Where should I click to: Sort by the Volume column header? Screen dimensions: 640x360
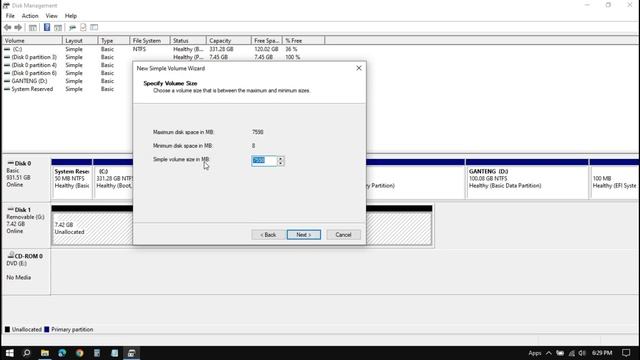click(x=32, y=41)
